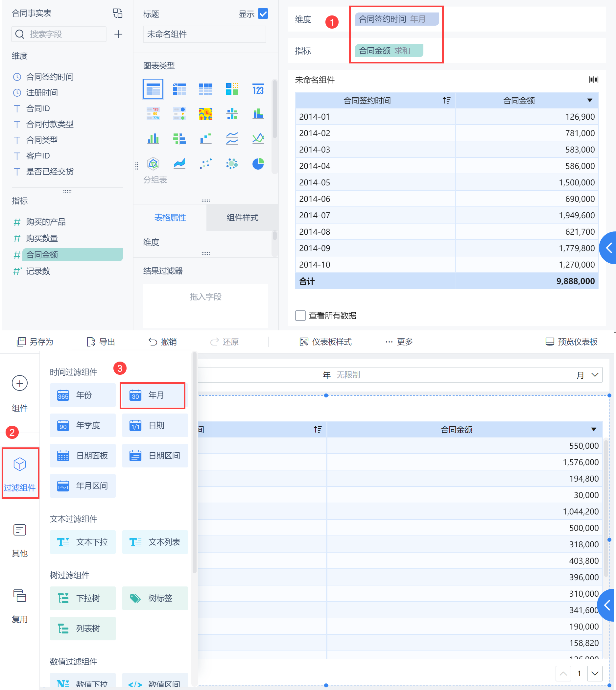Select the group table (分组表) chart type

coord(153,89)
